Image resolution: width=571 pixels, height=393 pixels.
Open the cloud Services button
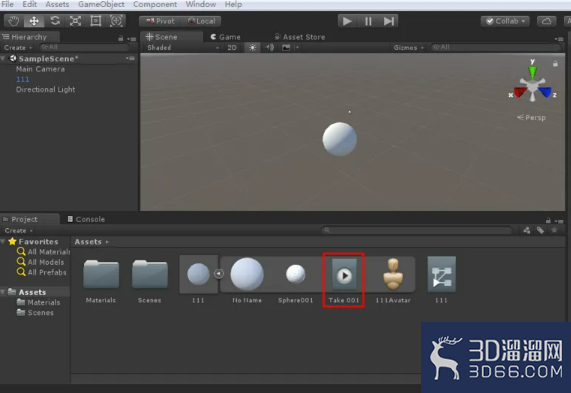point(546,21)
